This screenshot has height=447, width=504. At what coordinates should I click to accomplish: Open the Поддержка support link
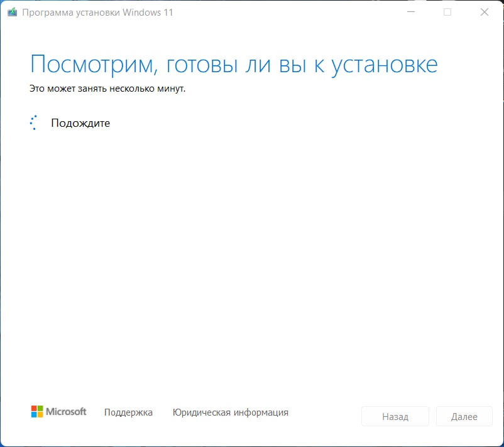(x=128, y=412)
